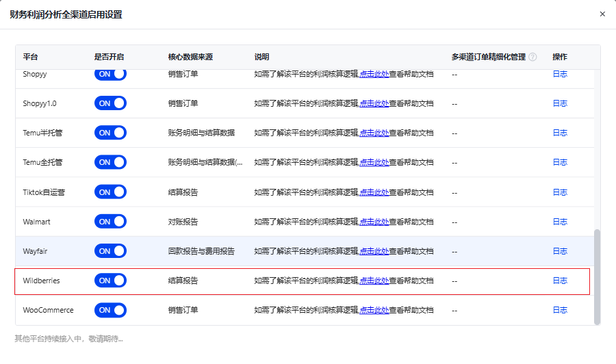The image size is (616, 364).
Task: Select the Wayfair platform name
Action: click(x=35, y=251)
